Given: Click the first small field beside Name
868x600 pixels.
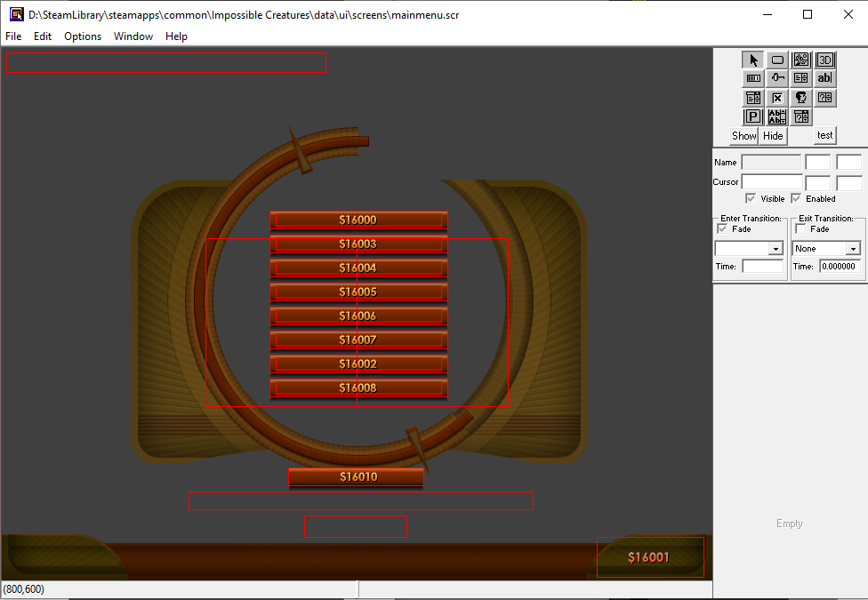Looking at the screenshot, I should tap(817, 162).
